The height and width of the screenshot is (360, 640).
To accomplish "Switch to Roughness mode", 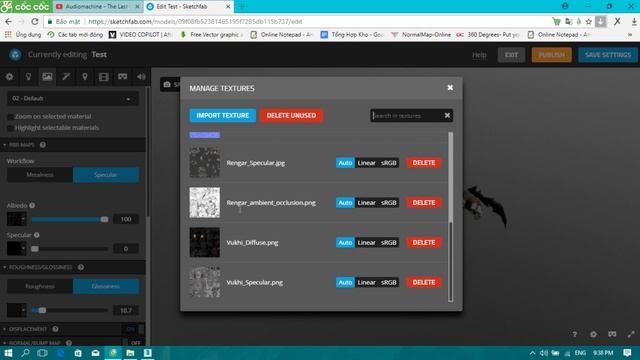I will [x=40, y=287].
